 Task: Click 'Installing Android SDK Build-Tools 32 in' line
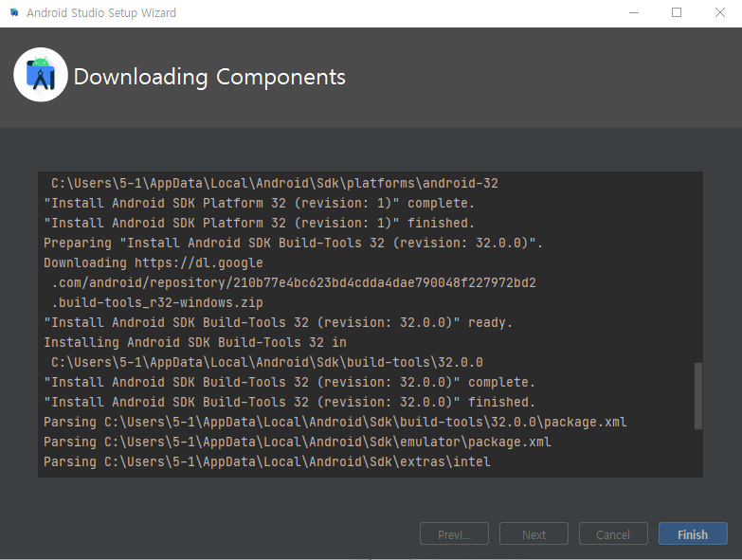(x=195, y=342)
